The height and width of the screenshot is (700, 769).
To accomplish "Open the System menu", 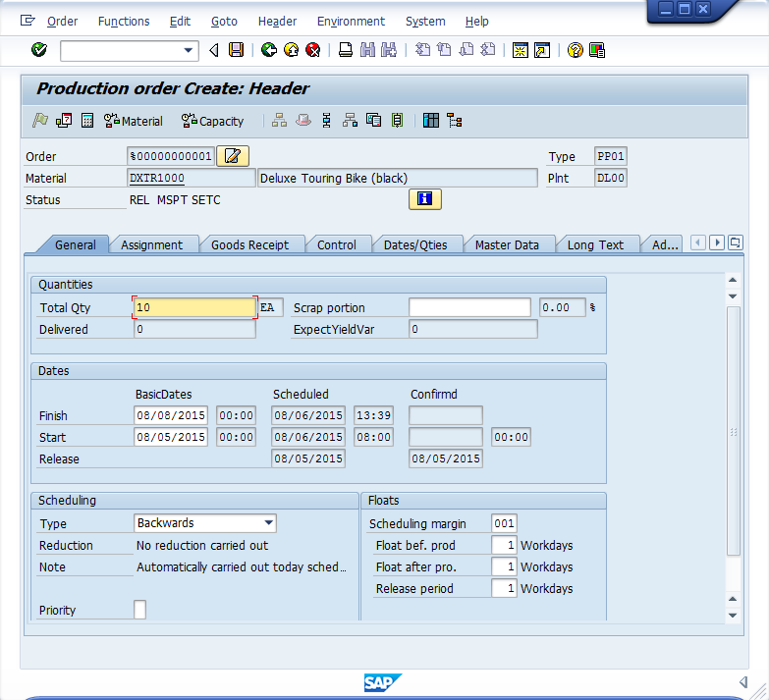I will pyautogui.click(x=425, y=21).
